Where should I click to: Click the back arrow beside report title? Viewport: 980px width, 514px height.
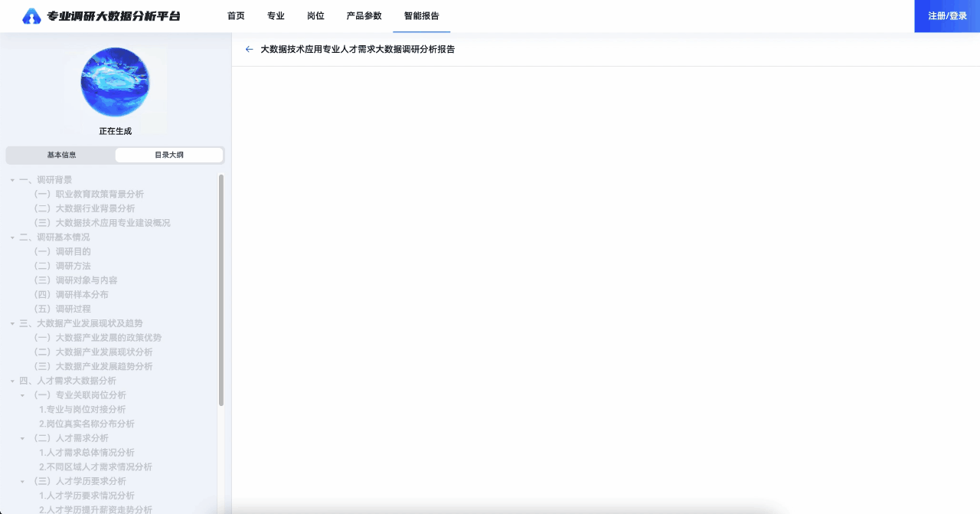(249, 49)
